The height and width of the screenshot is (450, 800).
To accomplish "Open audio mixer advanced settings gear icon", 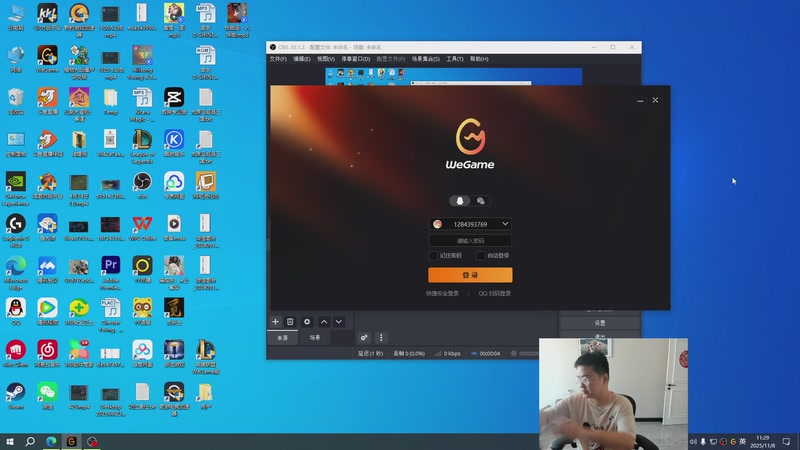I will [364, 338].
